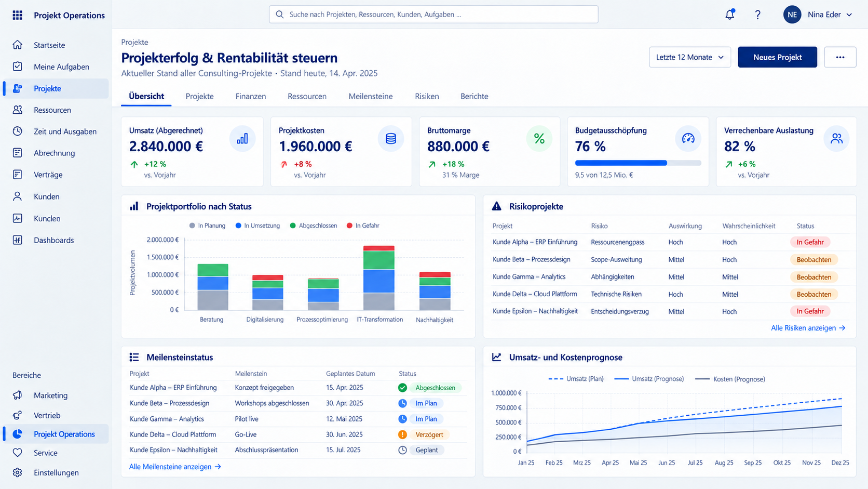Open the app launcher grid icon
The height and width of the screenshot is (489, 868).
point(18,15)
